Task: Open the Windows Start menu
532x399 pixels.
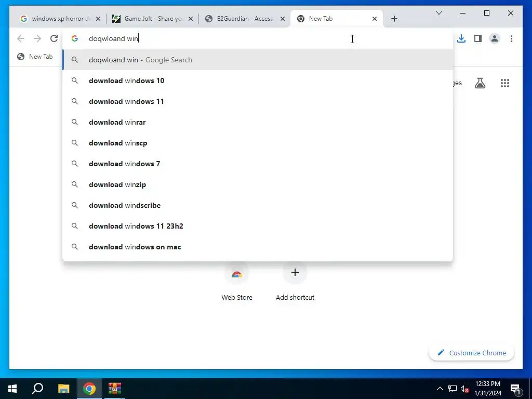Action: pos(12,389)
